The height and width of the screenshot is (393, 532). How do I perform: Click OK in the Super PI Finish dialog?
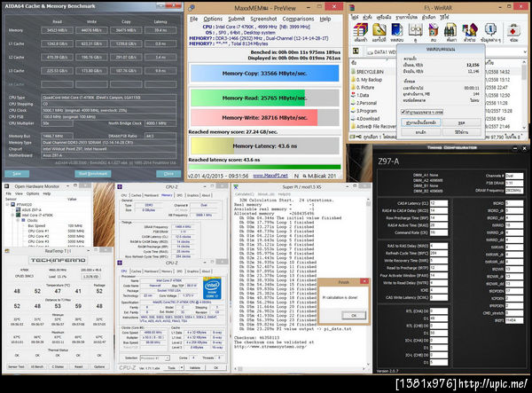352,315
